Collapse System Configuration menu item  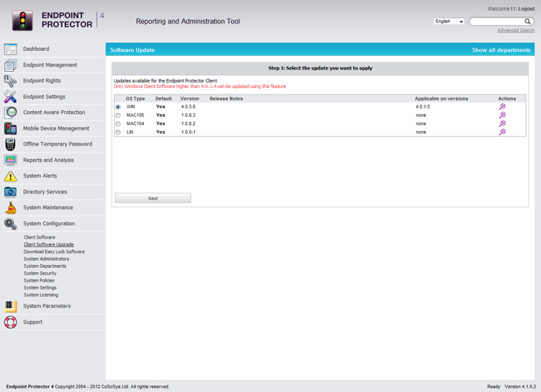[49, 224]
